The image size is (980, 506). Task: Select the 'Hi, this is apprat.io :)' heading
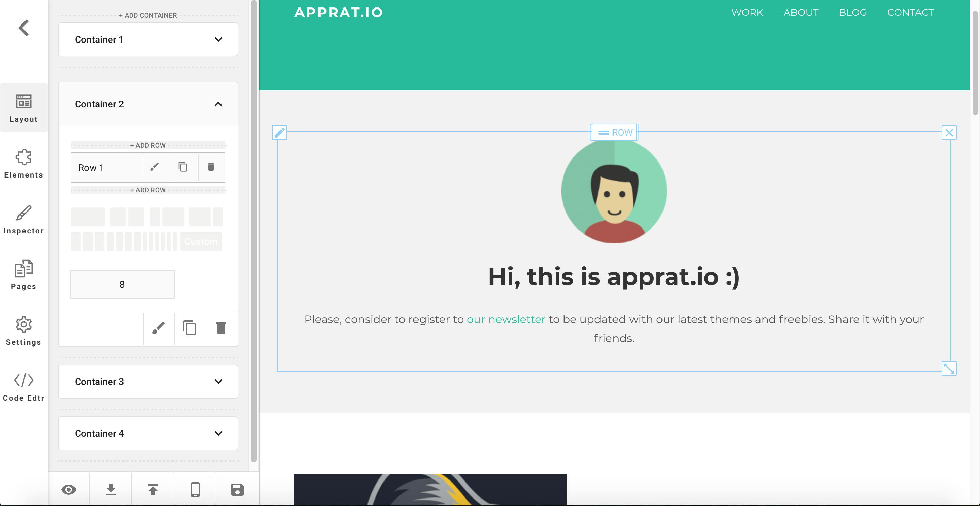pyautogui.click(x=614, y=277)
